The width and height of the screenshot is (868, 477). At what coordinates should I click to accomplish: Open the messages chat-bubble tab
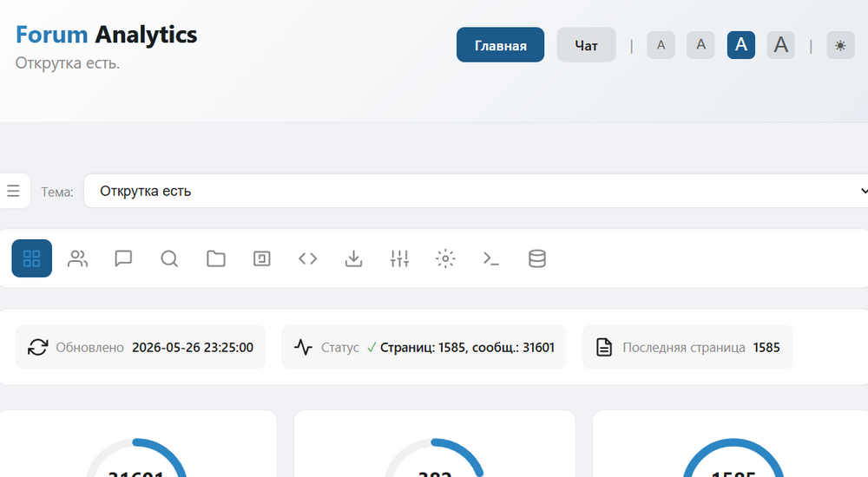point(123,258)
